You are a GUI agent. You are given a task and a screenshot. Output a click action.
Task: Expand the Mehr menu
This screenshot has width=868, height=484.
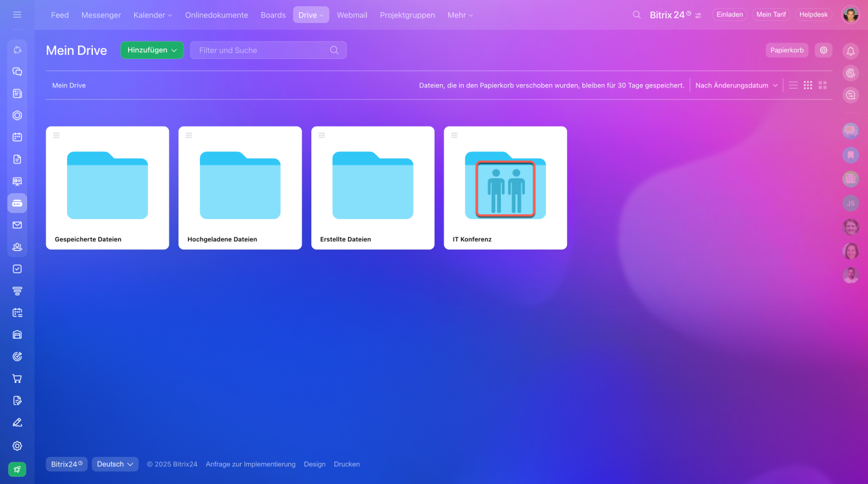(460, 15)
